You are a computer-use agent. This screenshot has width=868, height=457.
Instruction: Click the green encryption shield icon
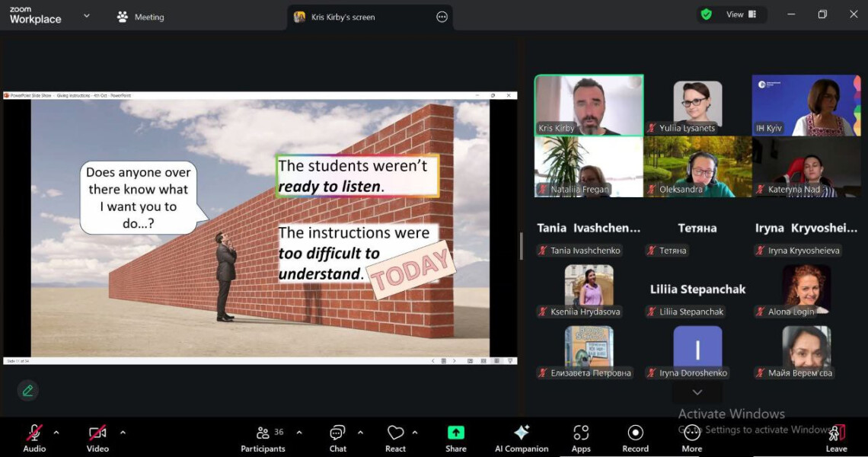(706, 14)
